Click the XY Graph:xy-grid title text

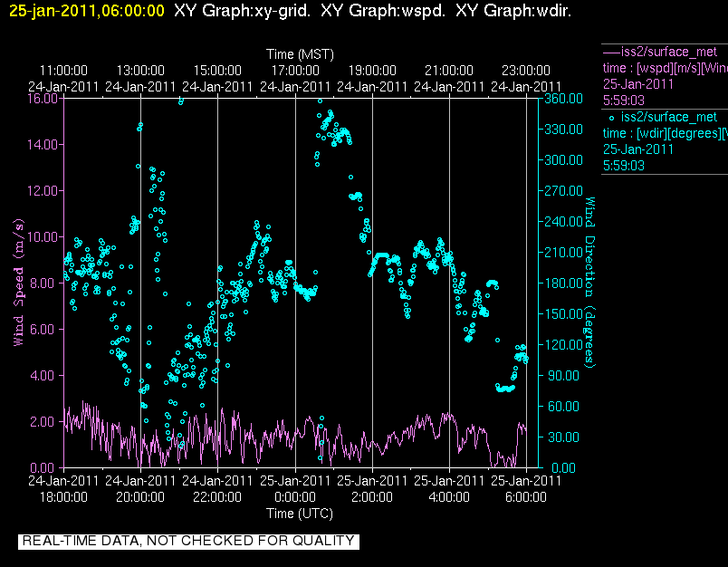pos(242,10)
